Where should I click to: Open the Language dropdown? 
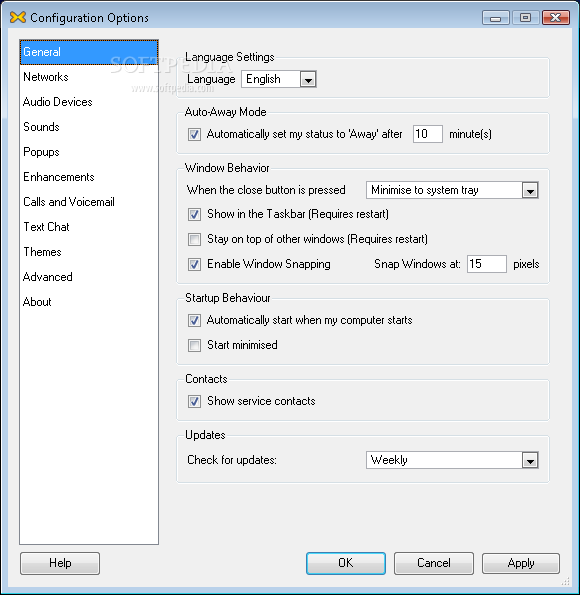click(x=279, y=79)
